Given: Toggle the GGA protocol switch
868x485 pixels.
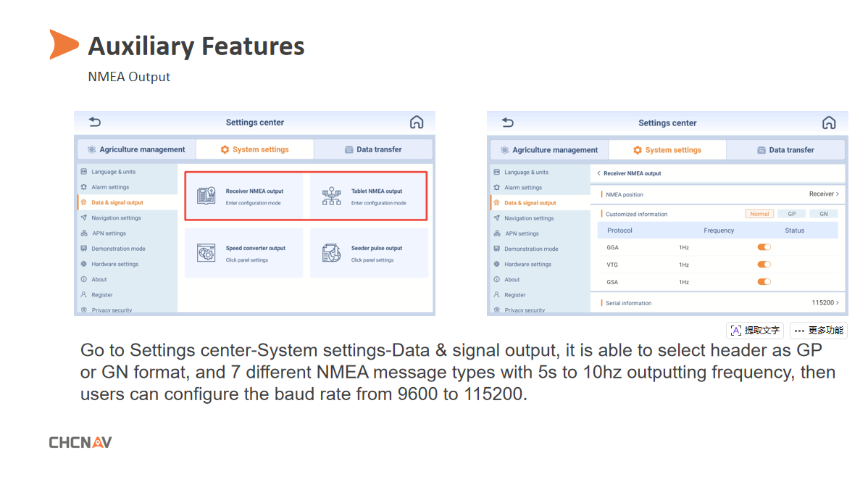Looking at the screenshot, I should 764,247.
